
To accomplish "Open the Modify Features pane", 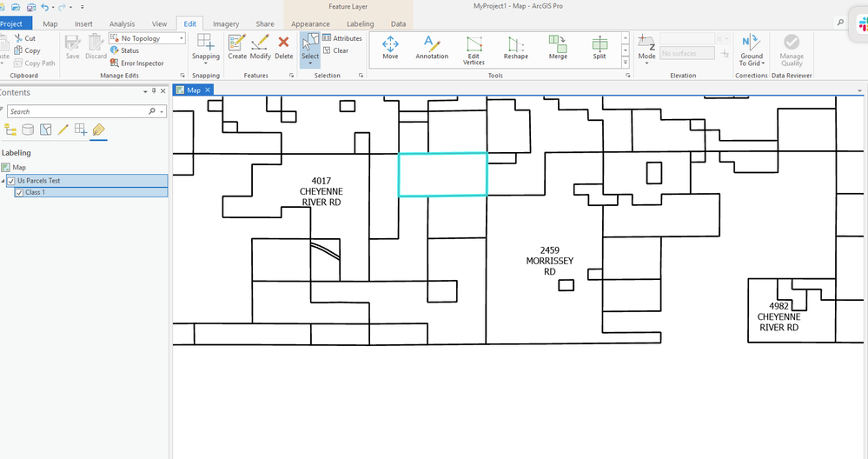I will click(260, 48).
